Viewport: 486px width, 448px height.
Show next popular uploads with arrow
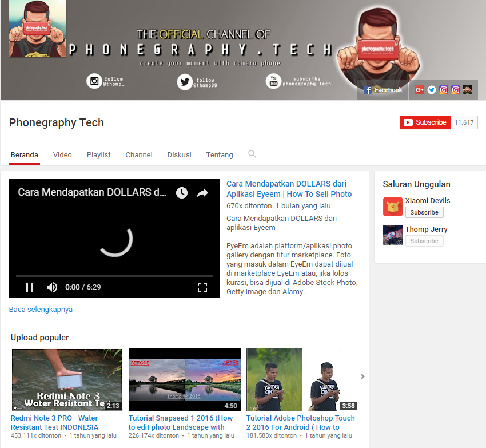coord(362,376)
